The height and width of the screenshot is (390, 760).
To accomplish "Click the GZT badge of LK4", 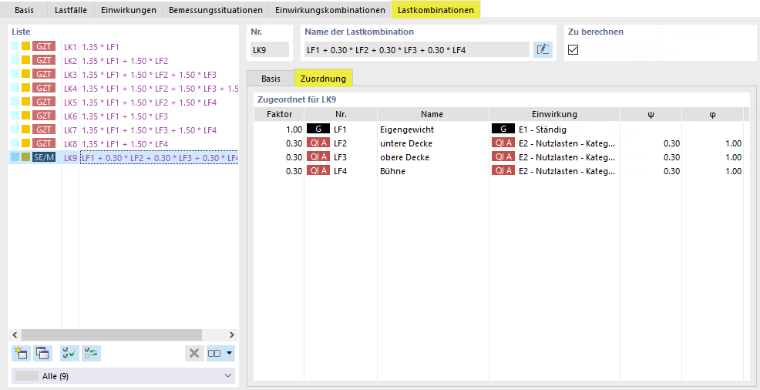I will (44, 88).
